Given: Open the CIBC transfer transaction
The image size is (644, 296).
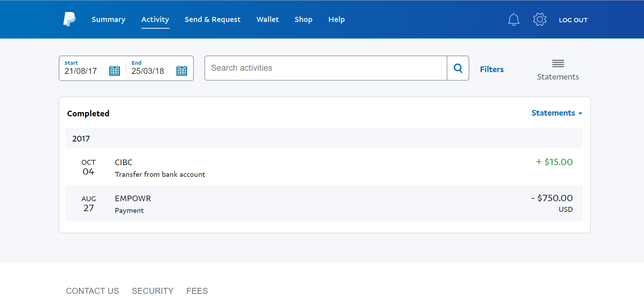Looking at the screenshot, I should pos(324,167).
